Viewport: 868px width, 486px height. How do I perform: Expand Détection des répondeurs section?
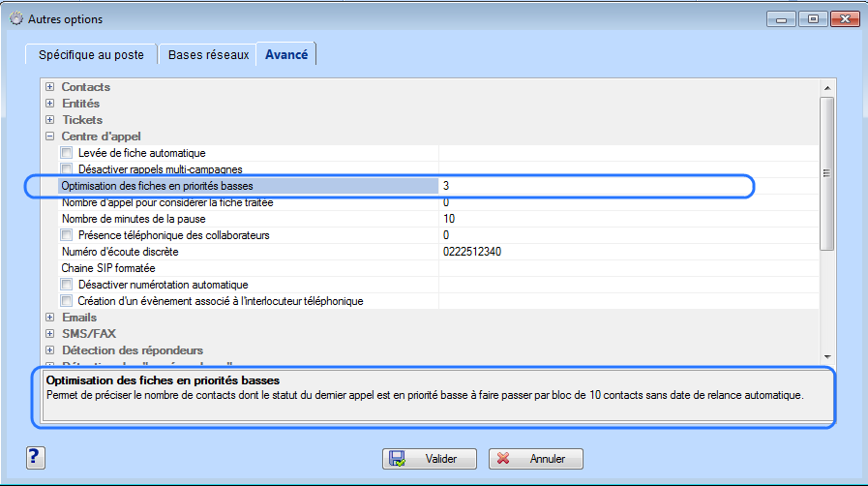[49, 349]
